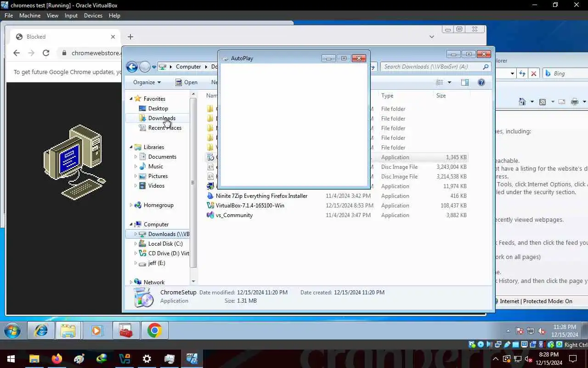This screenshot has width=588, height=368.
Task: Click Internet Explorer stop loading X icon
Action: pos(534,74)
